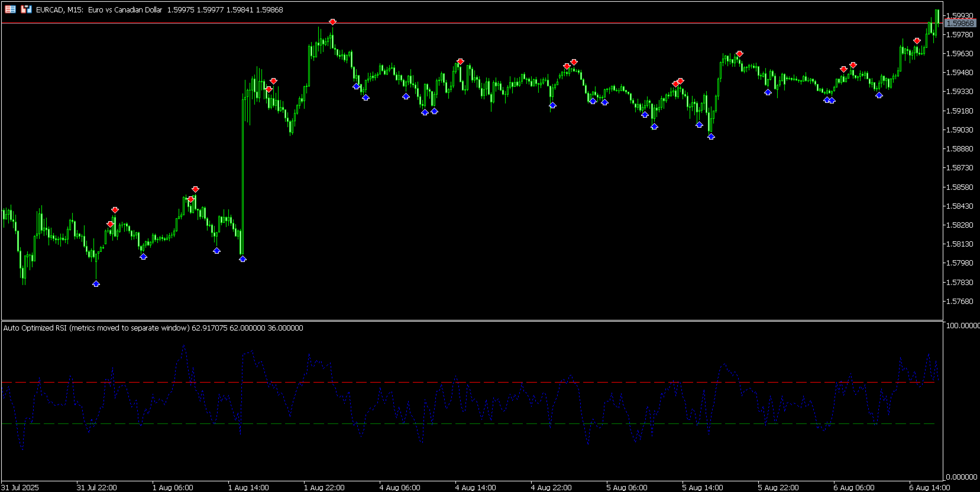980x492 pixels.
Task: Click the red sell arrow touching the red price line
Action: click(x=332, y=22)
